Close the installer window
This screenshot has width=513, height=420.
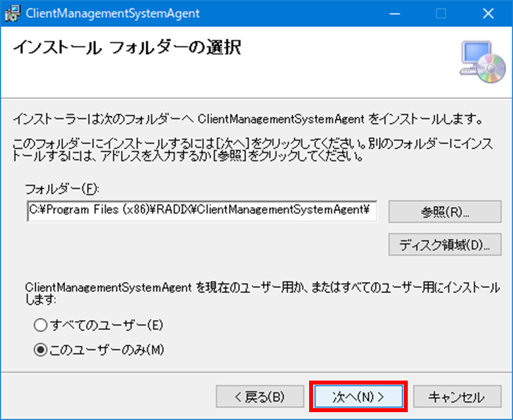[488, 13]
